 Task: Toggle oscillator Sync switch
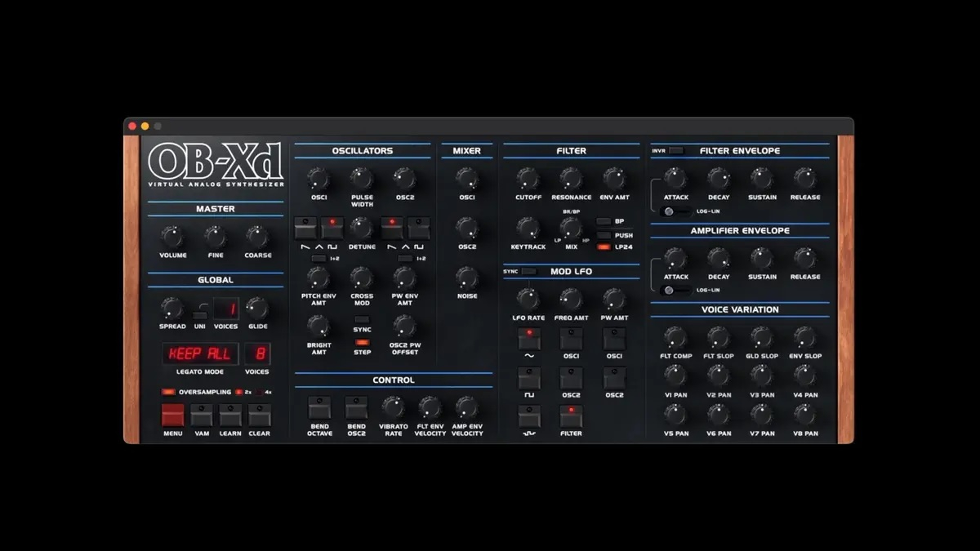362,320
